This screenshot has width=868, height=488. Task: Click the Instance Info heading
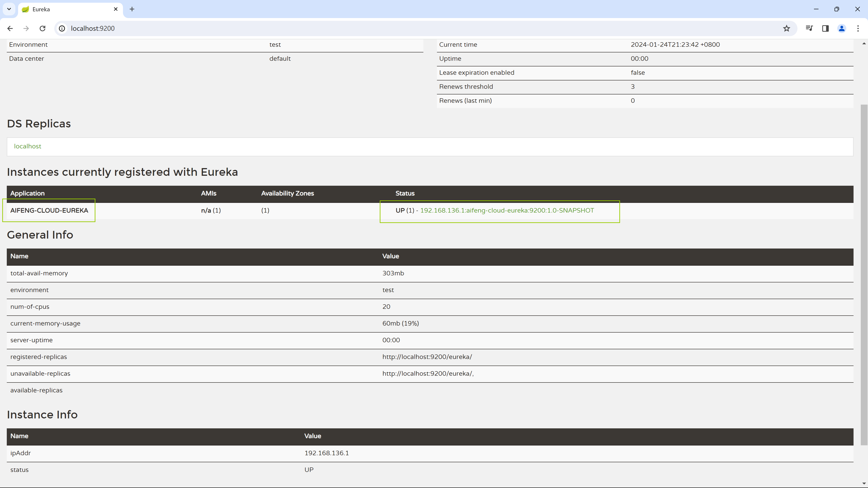pos(42,415)
